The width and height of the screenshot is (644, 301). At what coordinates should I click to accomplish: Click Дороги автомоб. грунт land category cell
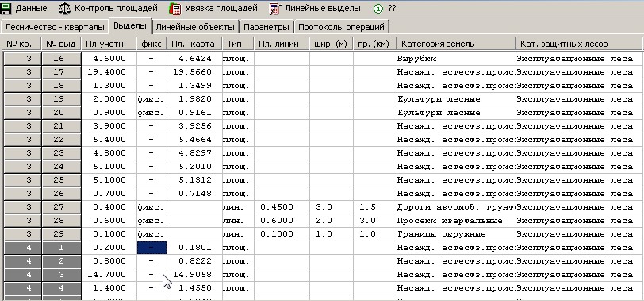click(456, 206)
